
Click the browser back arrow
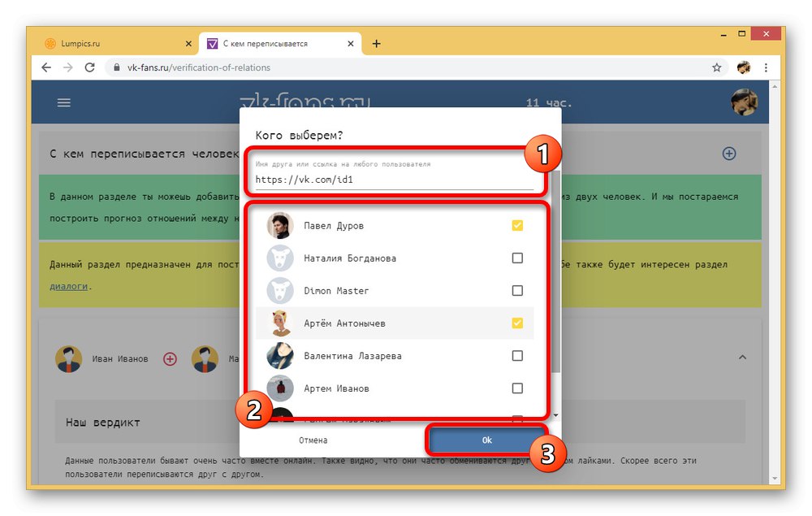tap(46, 67)
